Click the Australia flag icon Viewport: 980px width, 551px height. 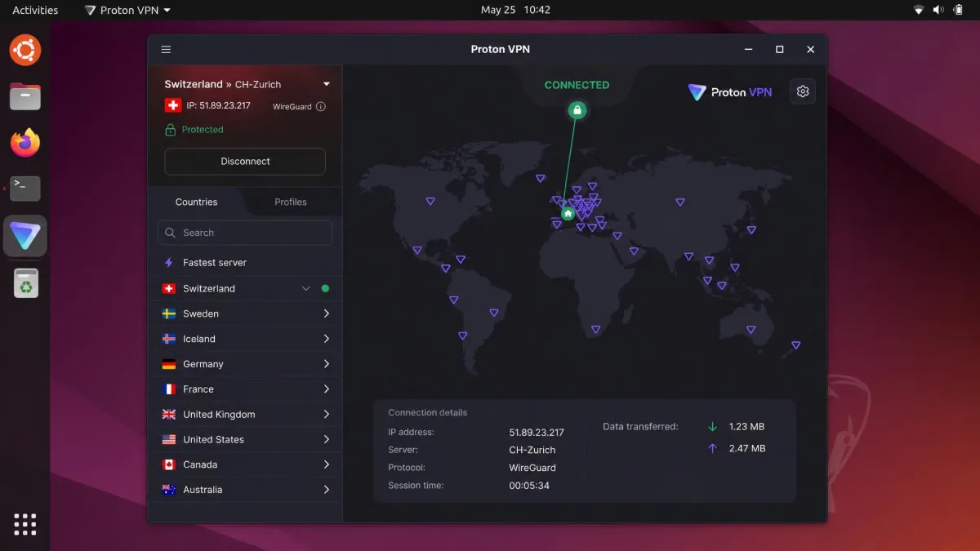[x=169, y=490]
